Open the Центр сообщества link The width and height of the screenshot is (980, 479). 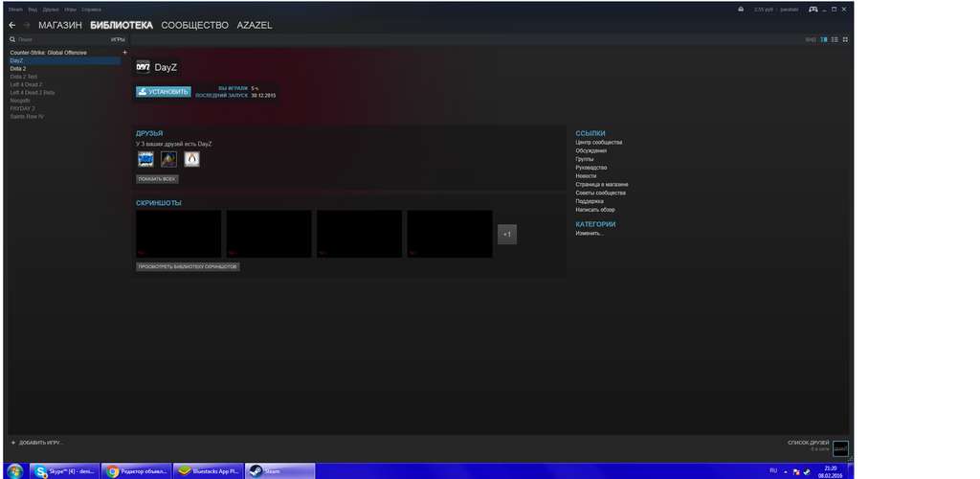[598, 142]
